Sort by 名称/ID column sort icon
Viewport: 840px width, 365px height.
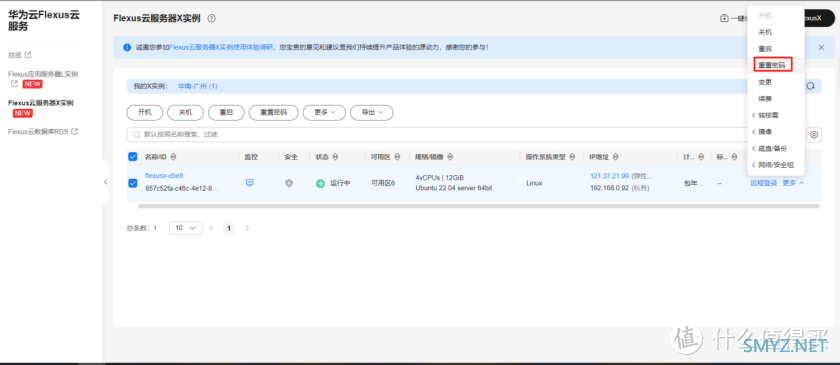click(x=173, y=157)
